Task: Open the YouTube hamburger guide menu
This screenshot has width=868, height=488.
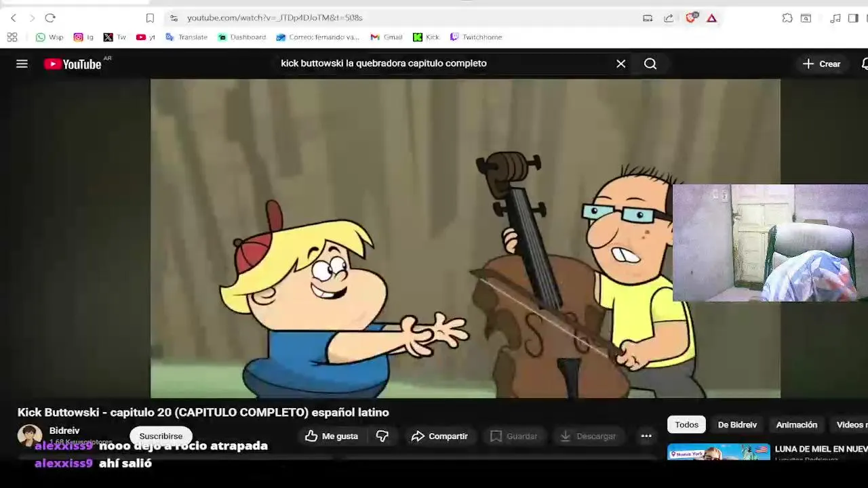Action: (22, 64)
